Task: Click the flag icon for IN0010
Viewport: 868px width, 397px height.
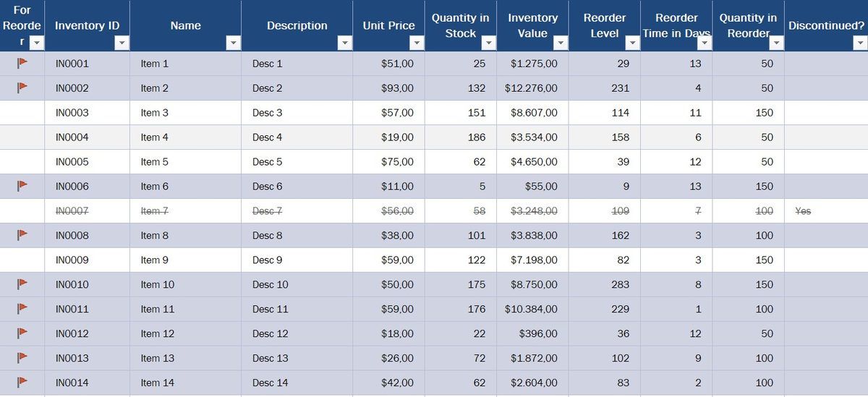Action: click(22, 283)
